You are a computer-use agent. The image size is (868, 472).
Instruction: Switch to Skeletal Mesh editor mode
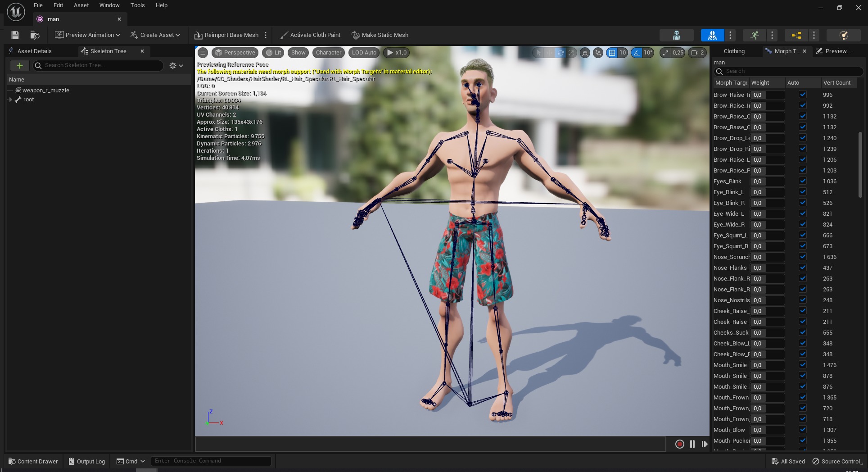712,35
